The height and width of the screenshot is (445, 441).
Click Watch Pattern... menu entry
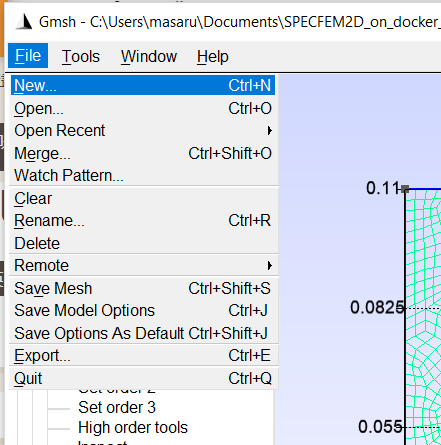pyautogui.click(x=143, y=175)
